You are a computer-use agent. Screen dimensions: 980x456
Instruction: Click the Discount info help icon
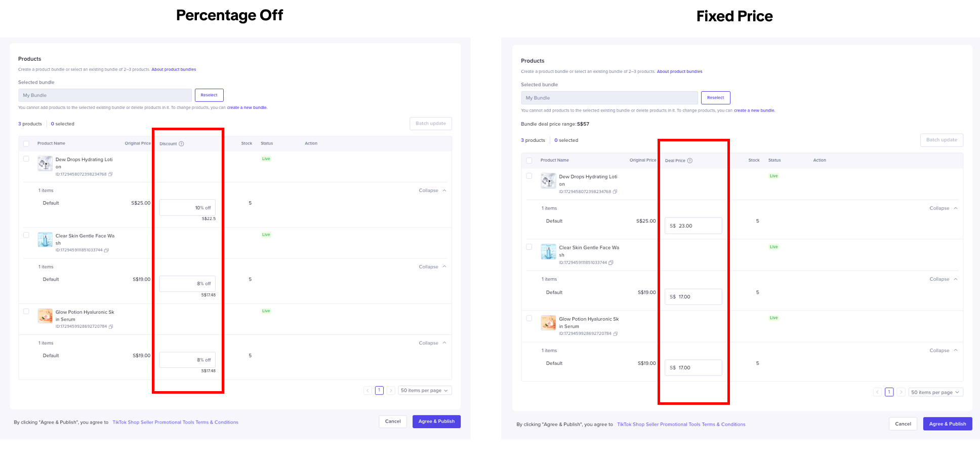click(181, 144)
